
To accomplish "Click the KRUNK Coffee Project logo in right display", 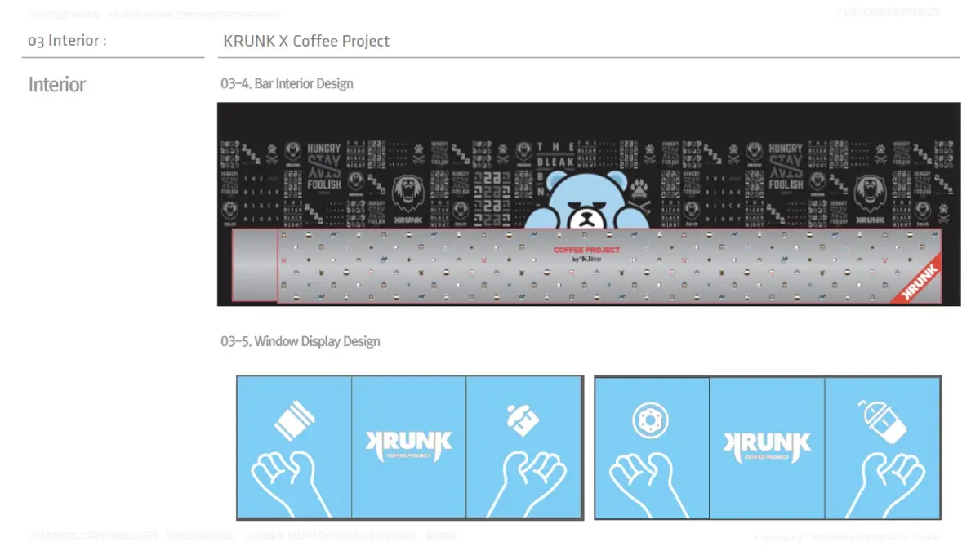I will tap(766, 447).
